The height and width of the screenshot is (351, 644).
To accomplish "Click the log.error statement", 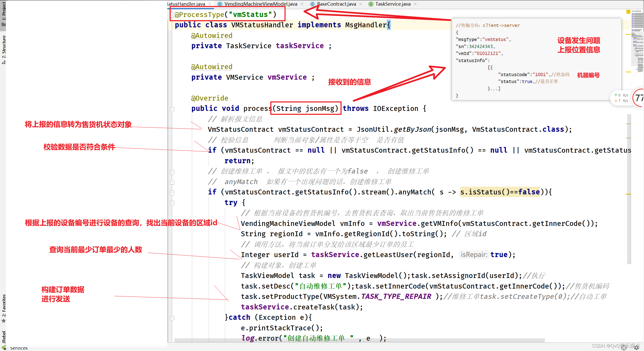I will (314, 338).
